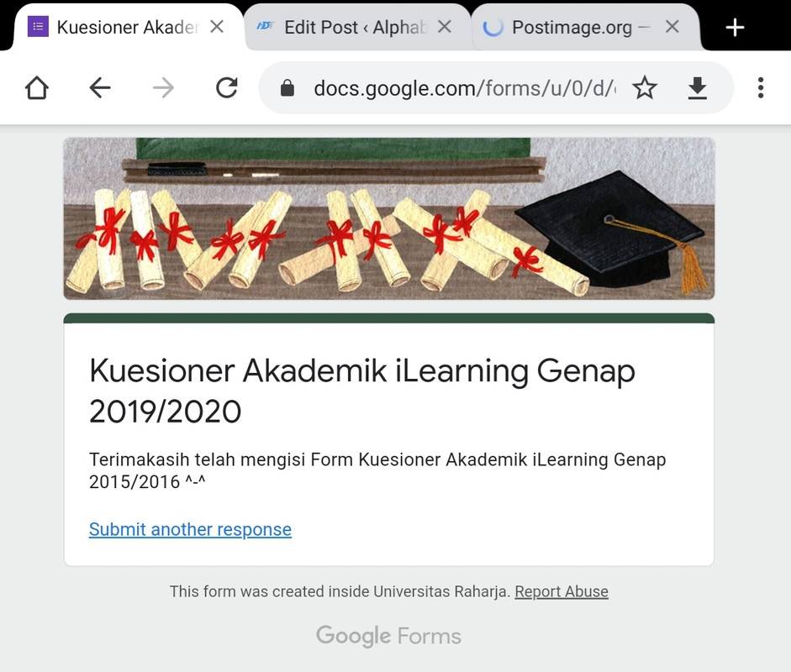This screenshot has width=791, height=672.
Task: Open a new tab with plus icon
Action: 735,27
